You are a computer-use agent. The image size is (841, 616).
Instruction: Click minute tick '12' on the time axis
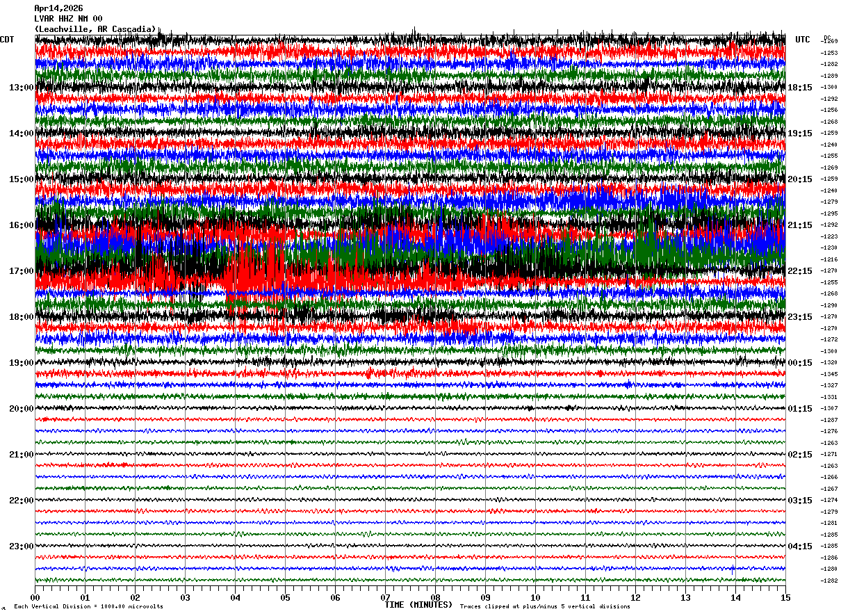635,597
